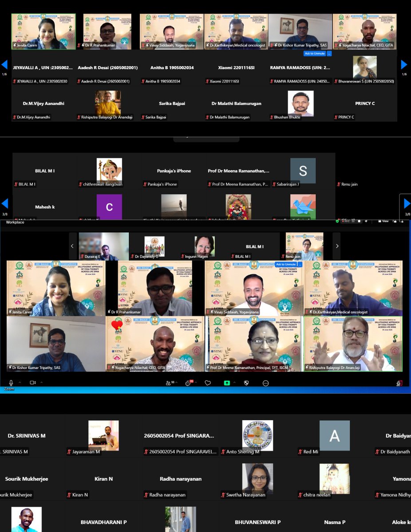Click Ganesha avatar of chithreswari ilangovan
The height and width of the screenshot is (532, 411).
[x=109, y=170]
